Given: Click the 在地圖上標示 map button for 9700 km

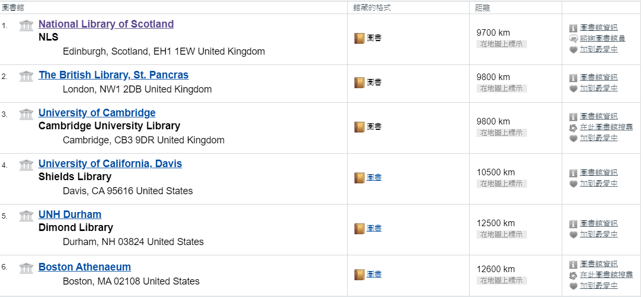Looking at the screenshot, I should (502, 44).
